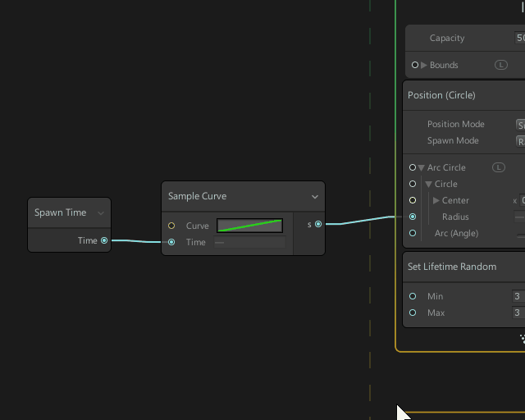
Task: Click the Max label in Set Lifetime Random
Action: coord(436,313)
